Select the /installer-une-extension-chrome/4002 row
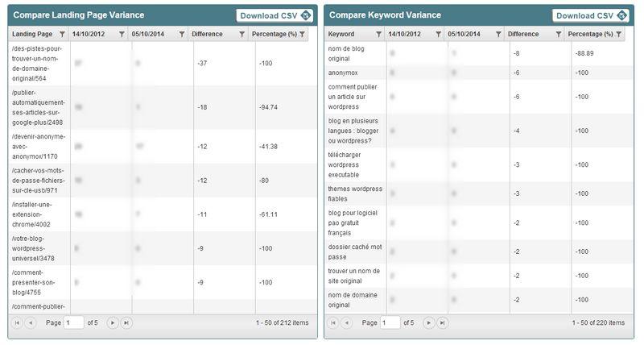This screenshot has width=644, height=345. (163, 214)
